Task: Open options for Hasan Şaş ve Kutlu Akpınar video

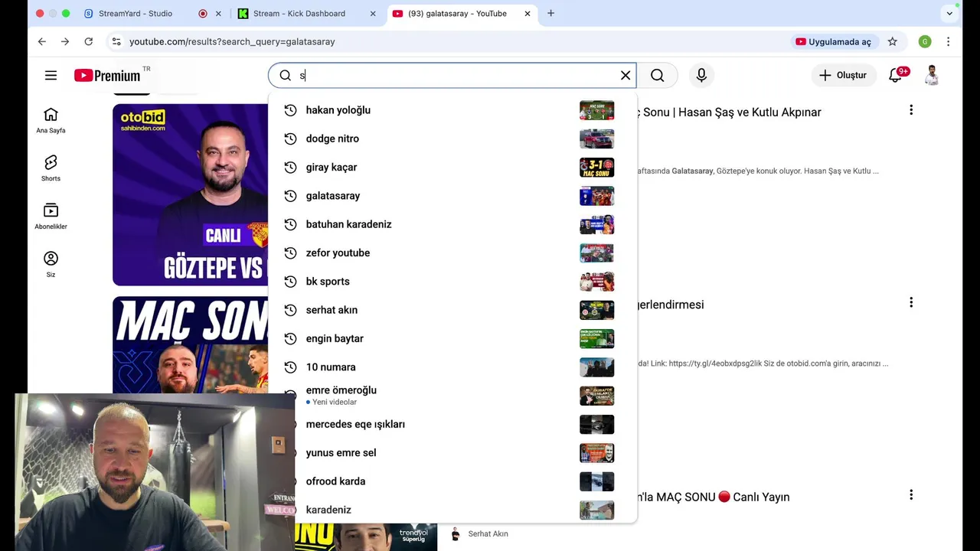Action: click(911, 110)
